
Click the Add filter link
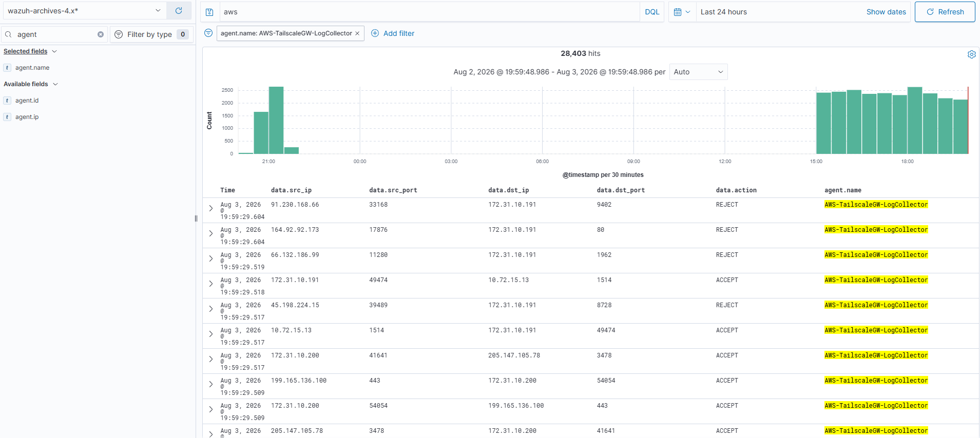pos(393,33)
